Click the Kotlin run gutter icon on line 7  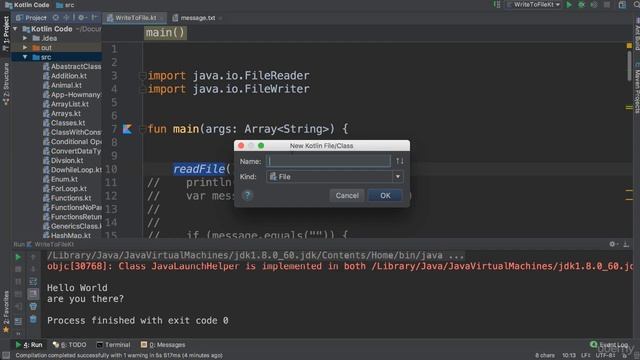point(127,129)
